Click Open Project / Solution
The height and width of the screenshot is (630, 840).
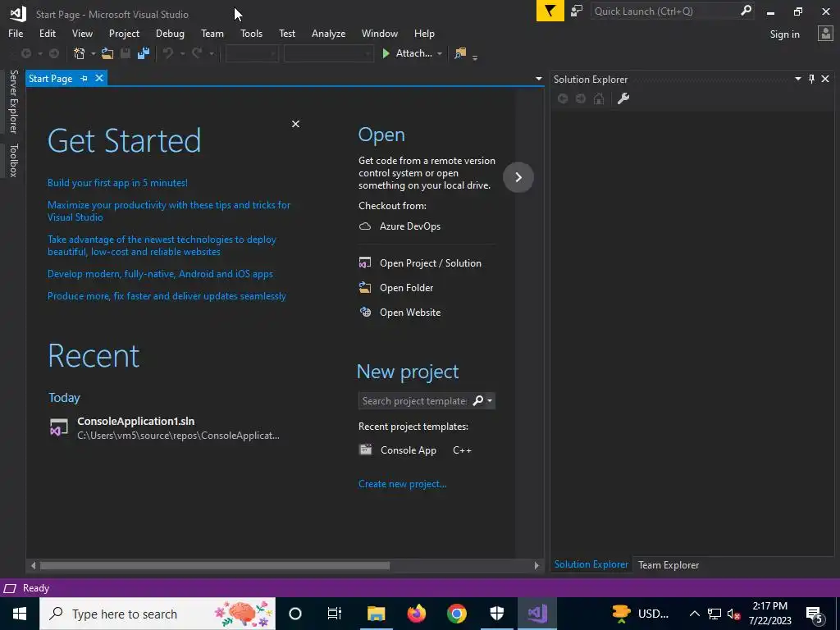(x=420, y=263)
